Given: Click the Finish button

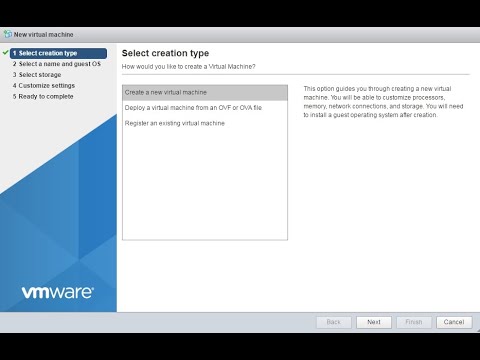Looking at the screenshot, I should coord(414,322).
